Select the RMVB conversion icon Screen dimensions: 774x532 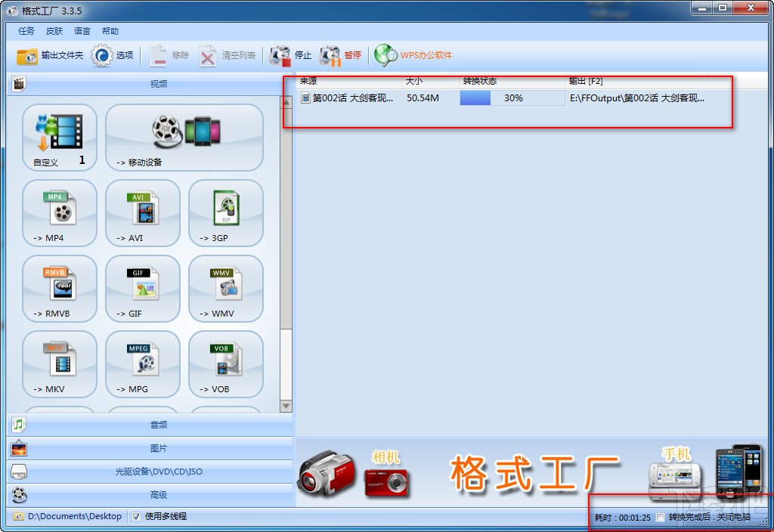pos(59,289)
